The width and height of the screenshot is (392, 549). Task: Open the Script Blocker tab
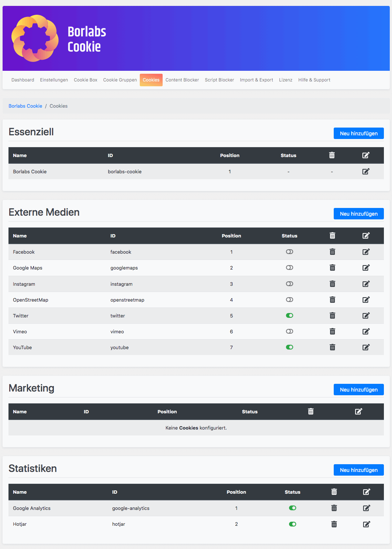[x=219, y=80]
